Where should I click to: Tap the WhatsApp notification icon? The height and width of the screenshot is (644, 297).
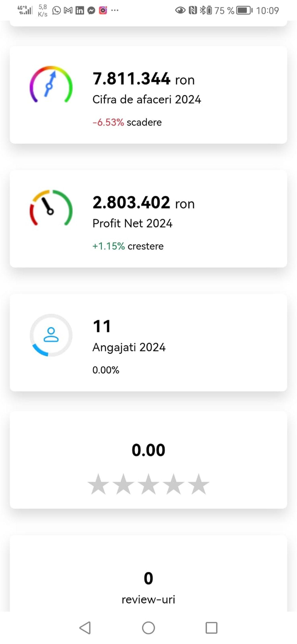[56, 10]
